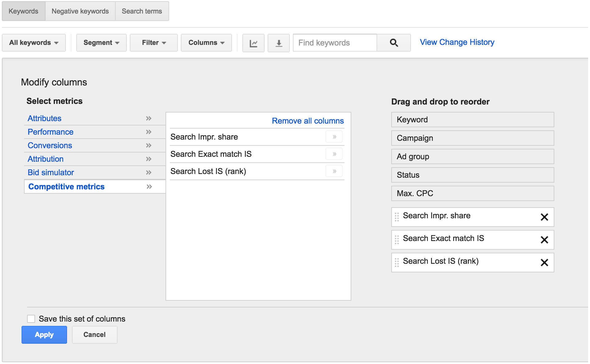This screenshot has height=364, width=590.
Task: Enable Save this set of columns checkbox
Action: coord(31,319)
